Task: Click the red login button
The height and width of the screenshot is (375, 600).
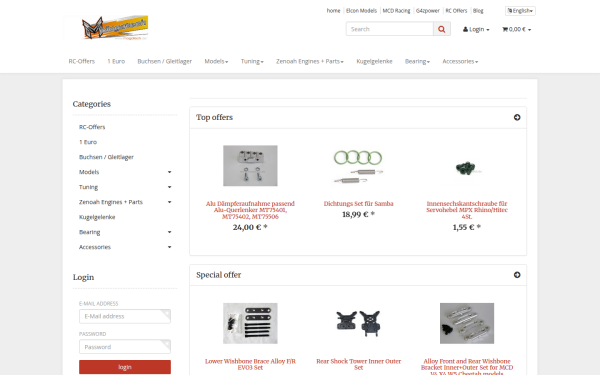Action: tap(125, 367)
